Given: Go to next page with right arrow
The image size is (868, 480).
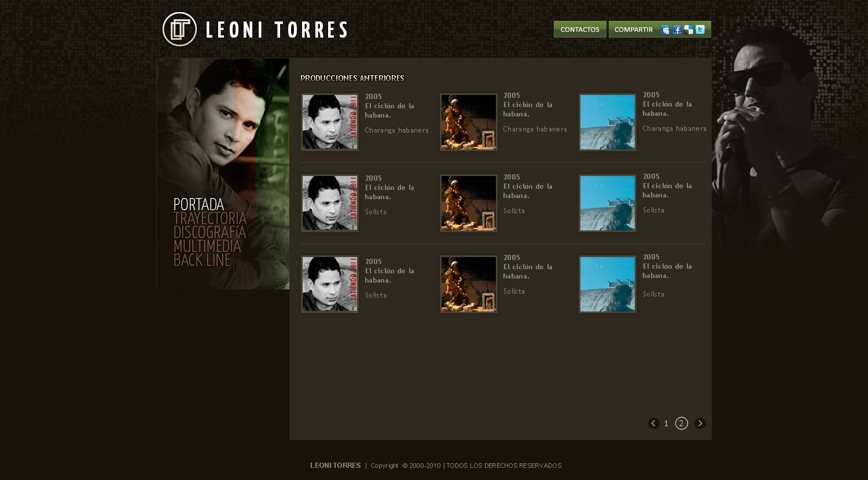Looking at the screenshot, I should click(700, 423).
